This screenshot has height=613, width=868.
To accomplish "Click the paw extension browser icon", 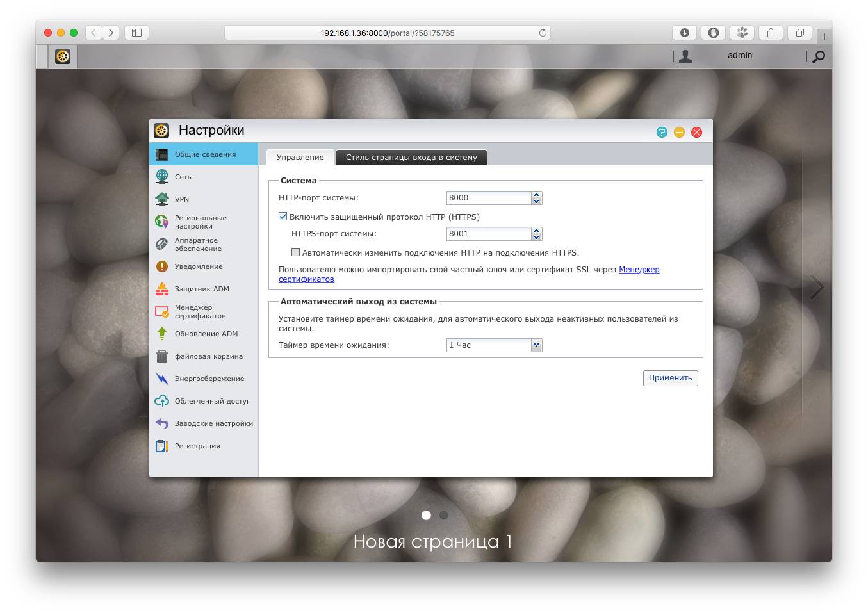I will [x=742, y=33].
